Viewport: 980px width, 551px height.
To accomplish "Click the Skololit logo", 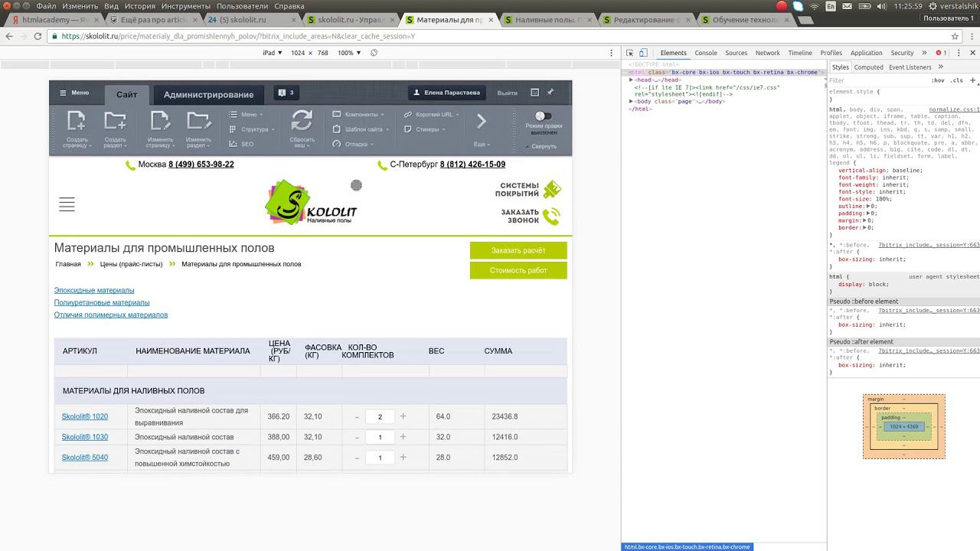I will (310, 203).
